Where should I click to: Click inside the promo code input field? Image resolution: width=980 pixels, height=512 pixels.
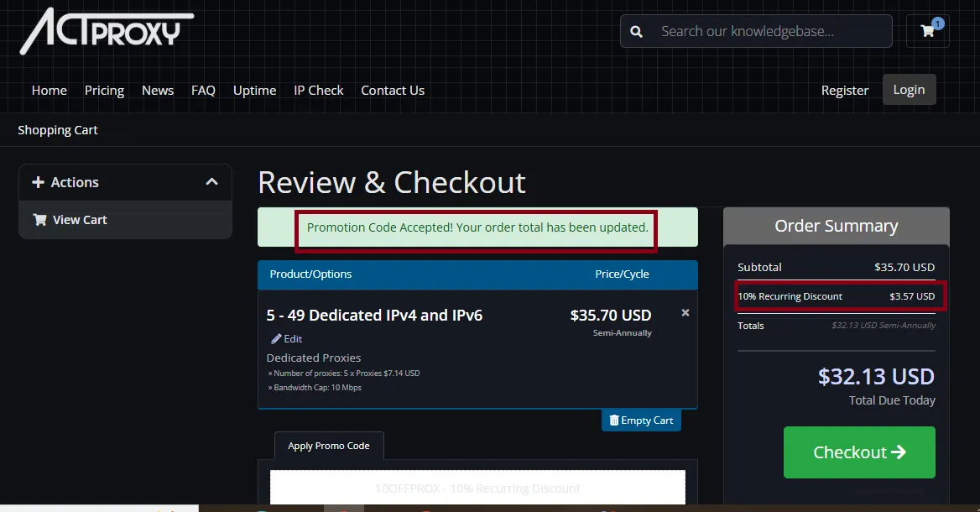[477, 488]
